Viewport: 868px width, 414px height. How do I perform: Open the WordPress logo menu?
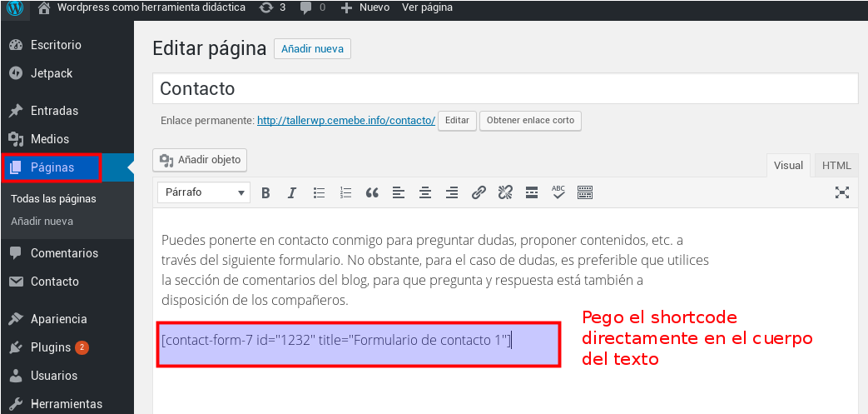15,8
